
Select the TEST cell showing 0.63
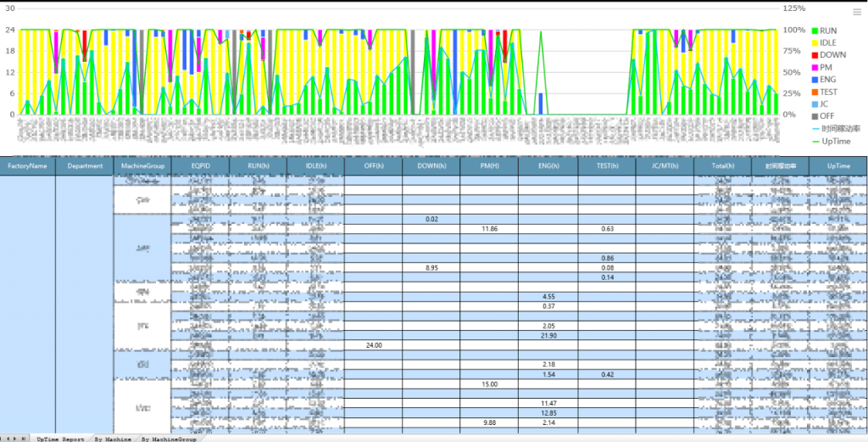tap(607, 229)
